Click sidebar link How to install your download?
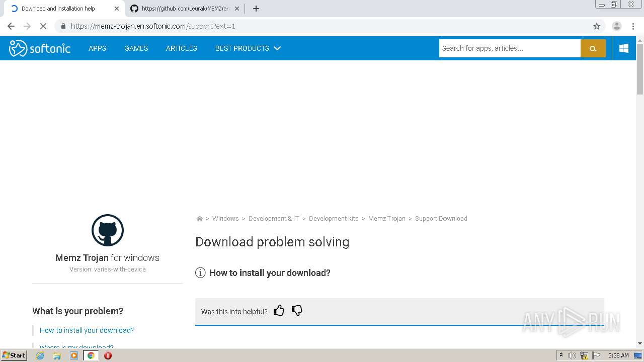The height and width of the screenshot is (362, 644). [x=87, y=330]
